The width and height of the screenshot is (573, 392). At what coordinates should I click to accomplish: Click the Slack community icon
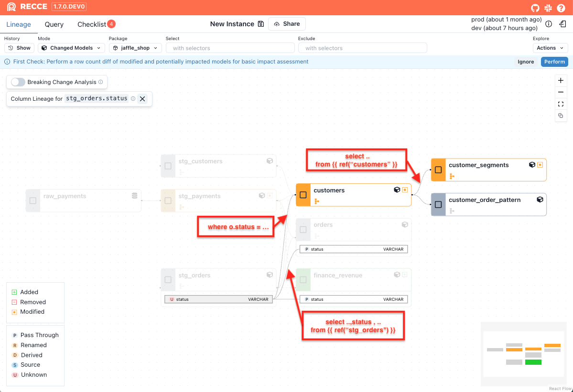coord(548,8)
